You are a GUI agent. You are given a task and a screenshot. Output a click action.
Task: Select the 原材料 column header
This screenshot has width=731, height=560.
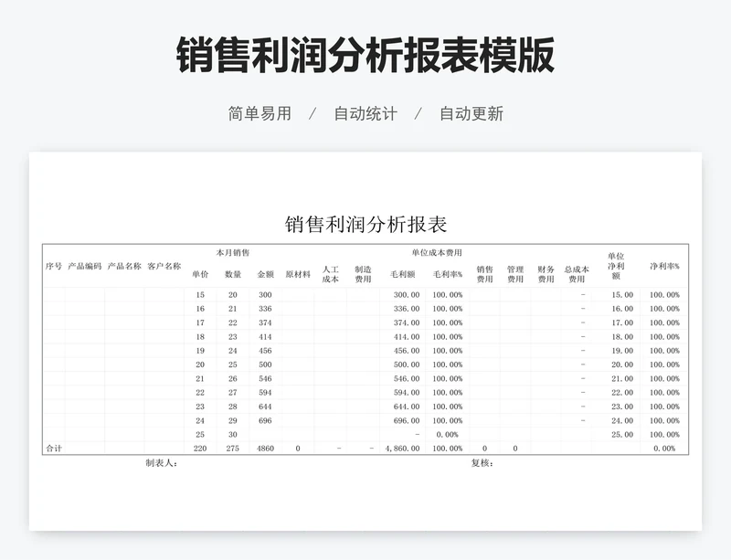tap(298, 274)
